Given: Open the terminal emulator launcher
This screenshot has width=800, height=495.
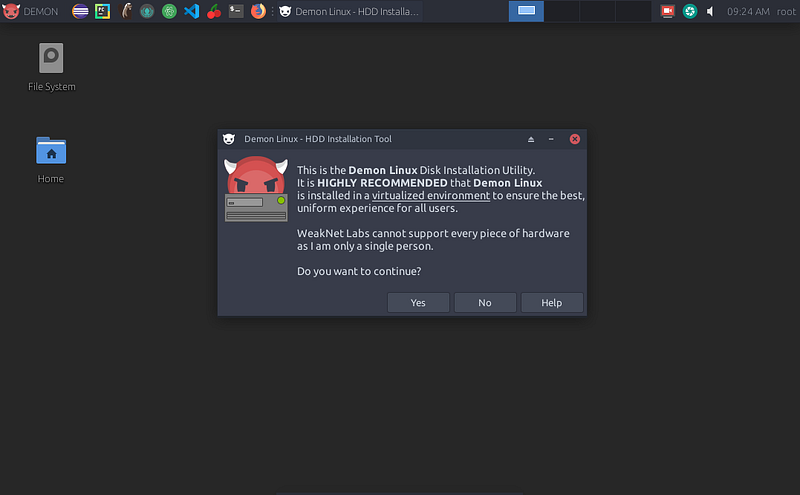Looking at the screenshot, I should (236, 11).
